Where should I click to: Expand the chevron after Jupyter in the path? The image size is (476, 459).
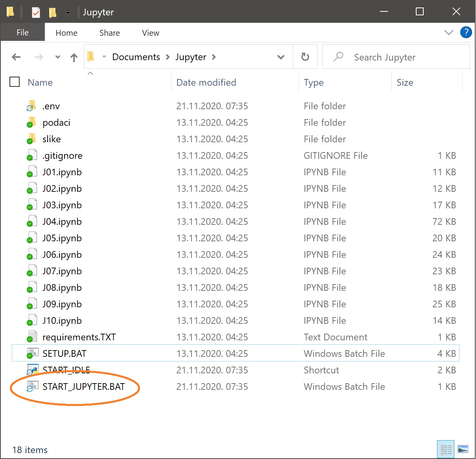point(214,57)
